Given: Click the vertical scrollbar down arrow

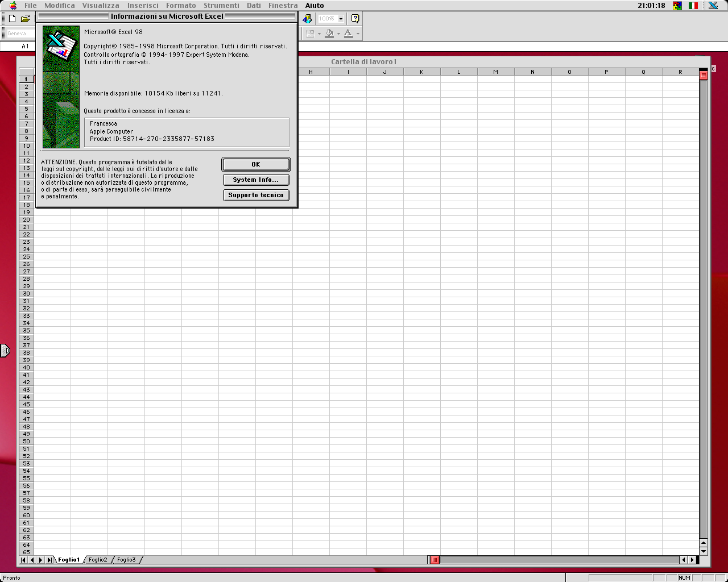Looking at the screenshot, I should pyautogui.click(x=704, y=551).
